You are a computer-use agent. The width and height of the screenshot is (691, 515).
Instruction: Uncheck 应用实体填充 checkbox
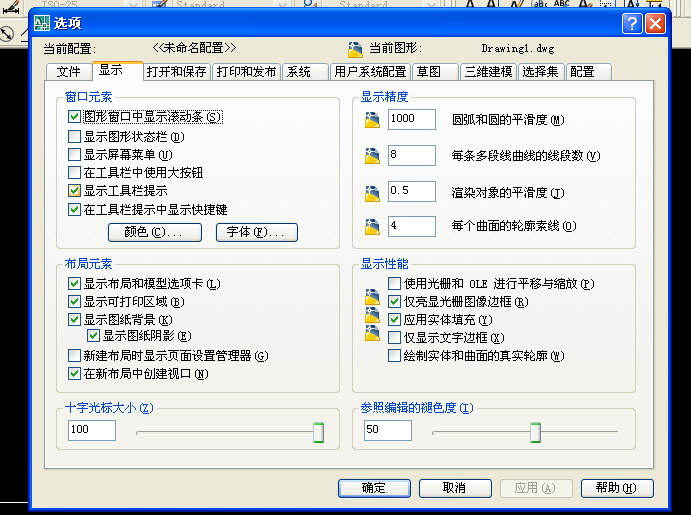point(394,319)
